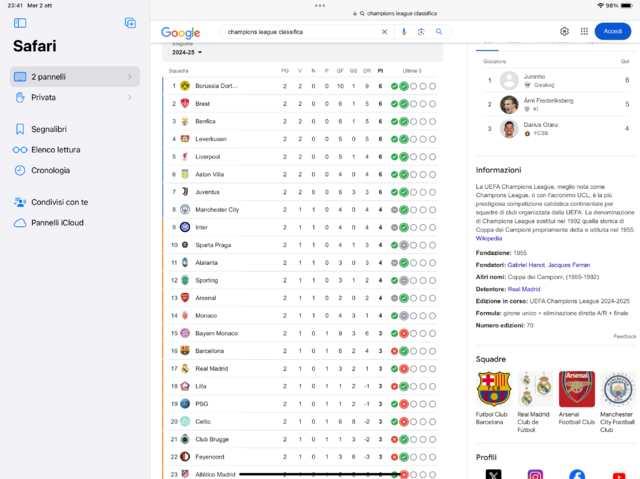Click Liverpool team crest
Screen dimensions: 640x479
(185, 157)
